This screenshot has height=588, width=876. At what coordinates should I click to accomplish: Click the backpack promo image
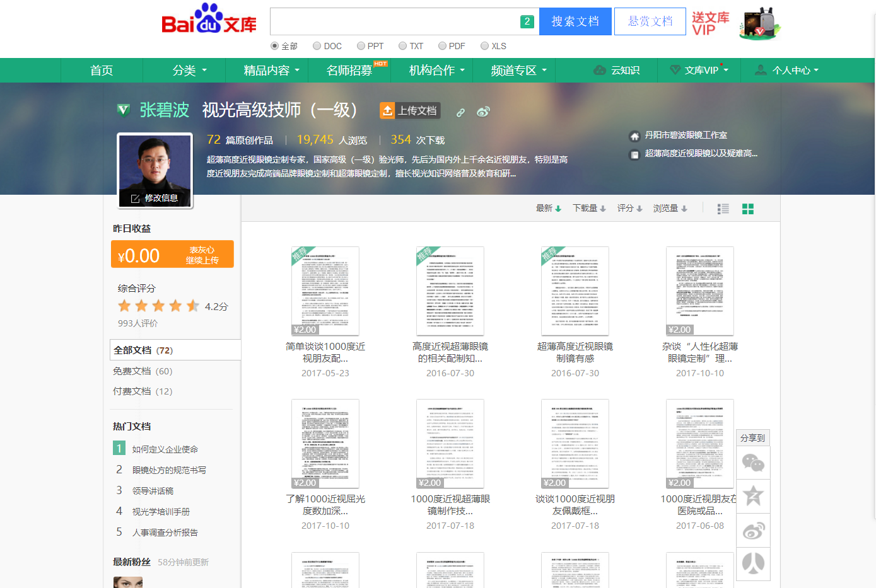point(759,23)
